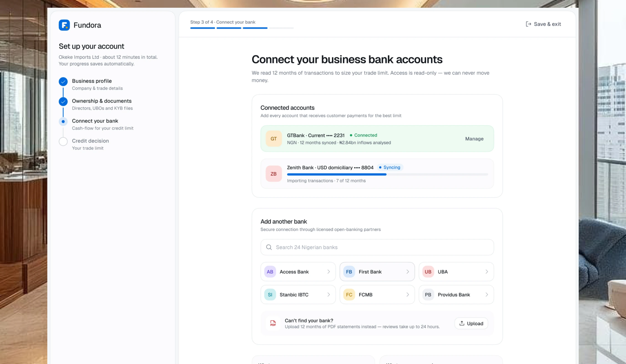Click the Save & exit icon
Image resolution: width=626 pixels, height=364 pixels.
pyautogui.click(x=528, y=24)
